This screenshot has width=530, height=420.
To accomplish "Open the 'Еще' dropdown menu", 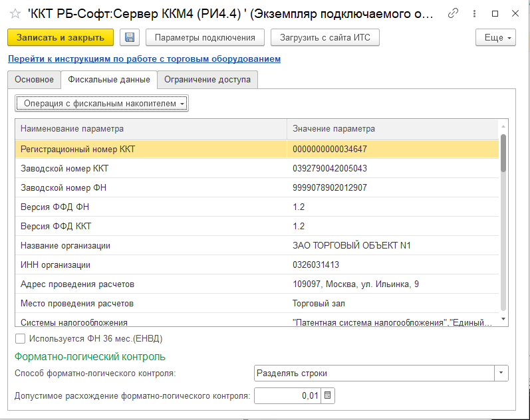I will tap(496, 38).
